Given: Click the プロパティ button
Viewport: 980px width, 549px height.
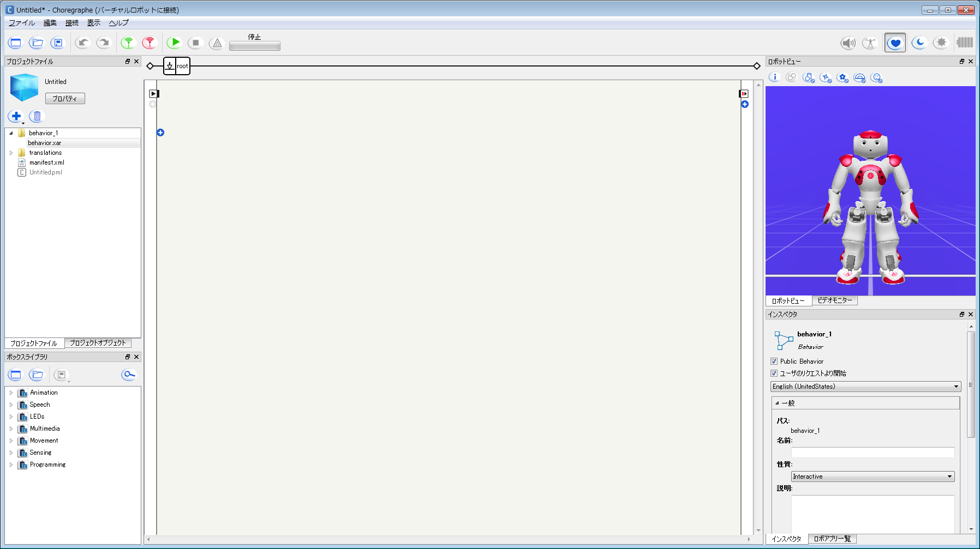Looking at the screenshot, I should [x=65, y=99].
